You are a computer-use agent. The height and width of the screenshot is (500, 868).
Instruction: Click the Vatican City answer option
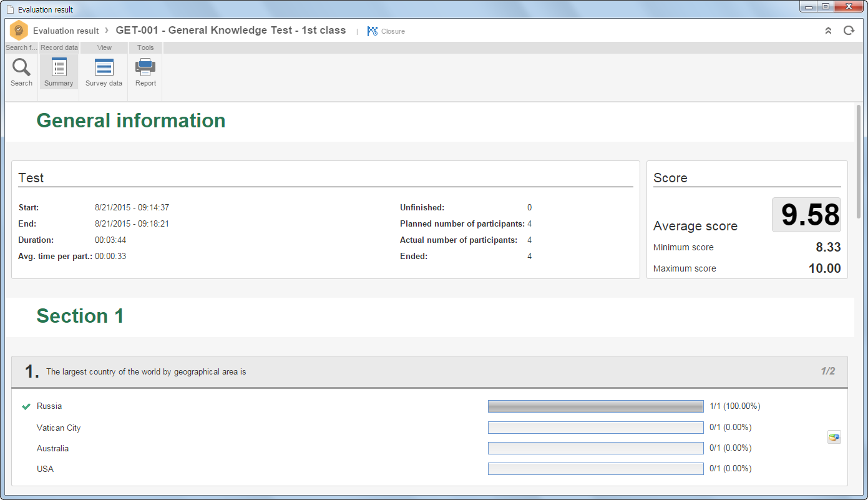click(x=59, y=428)
